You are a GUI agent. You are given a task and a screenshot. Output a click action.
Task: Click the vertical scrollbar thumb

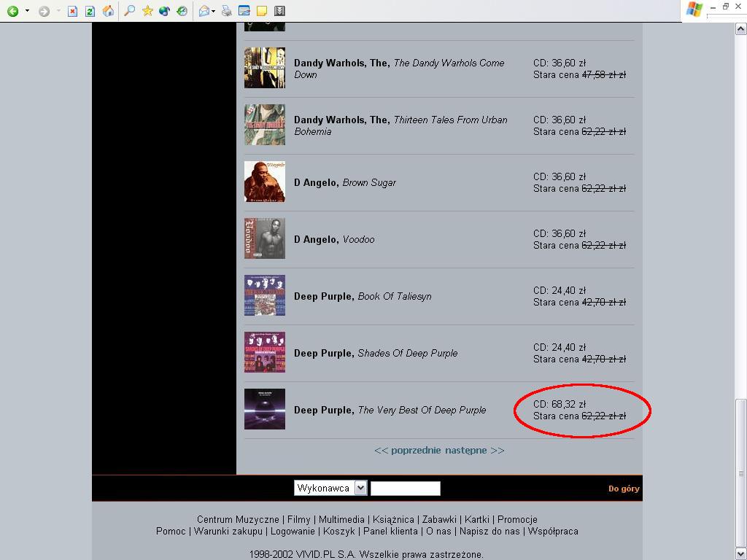tap(740, 472)
